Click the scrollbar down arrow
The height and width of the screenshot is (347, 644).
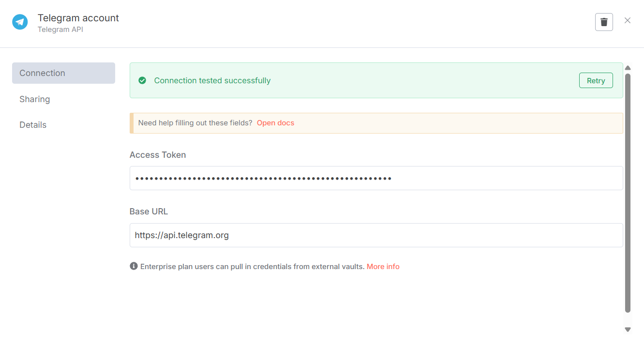click(x=628, y=330)
